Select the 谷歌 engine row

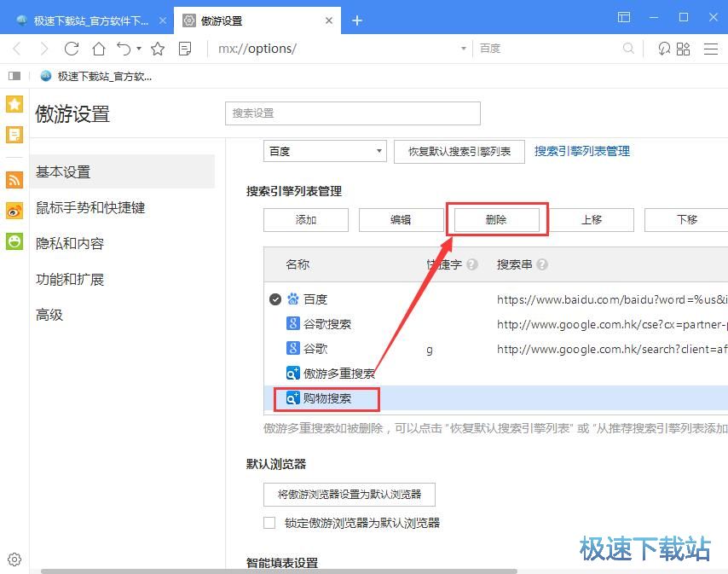(496, 348)
